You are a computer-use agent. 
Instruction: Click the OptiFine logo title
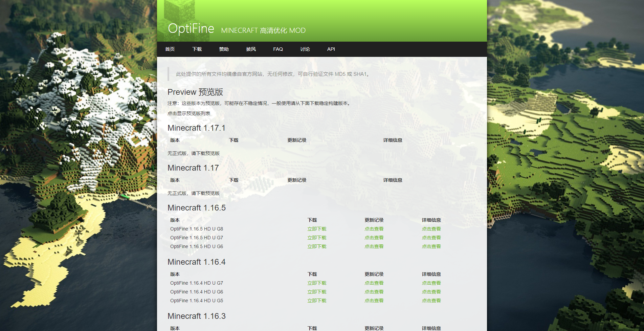tap(191, 29)
